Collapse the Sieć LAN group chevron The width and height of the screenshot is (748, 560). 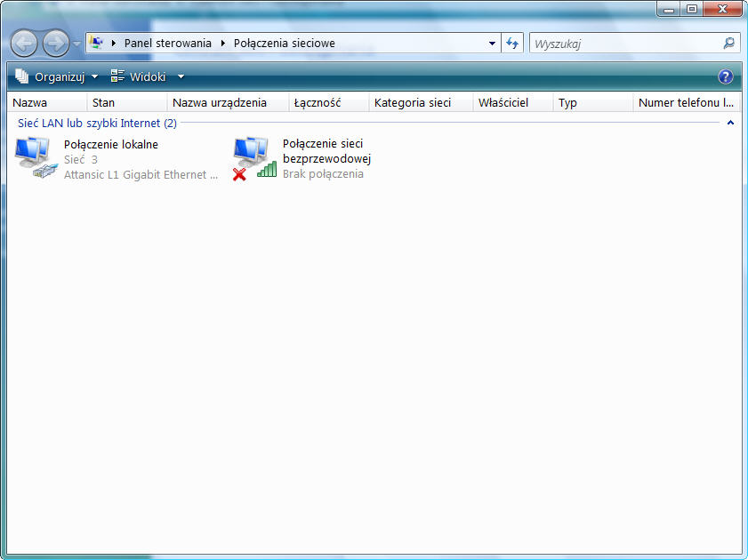(730, 123)
